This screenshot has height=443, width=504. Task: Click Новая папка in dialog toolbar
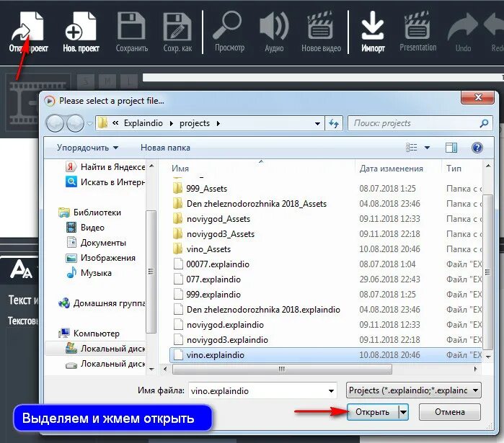pyautogui.click(x=165, y=148)
